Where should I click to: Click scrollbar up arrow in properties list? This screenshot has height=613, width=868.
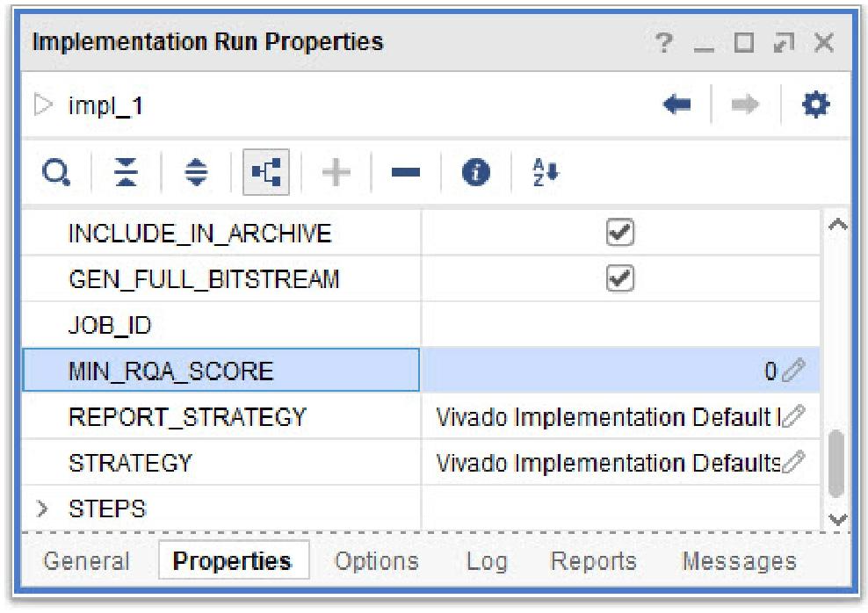[837, 225]
